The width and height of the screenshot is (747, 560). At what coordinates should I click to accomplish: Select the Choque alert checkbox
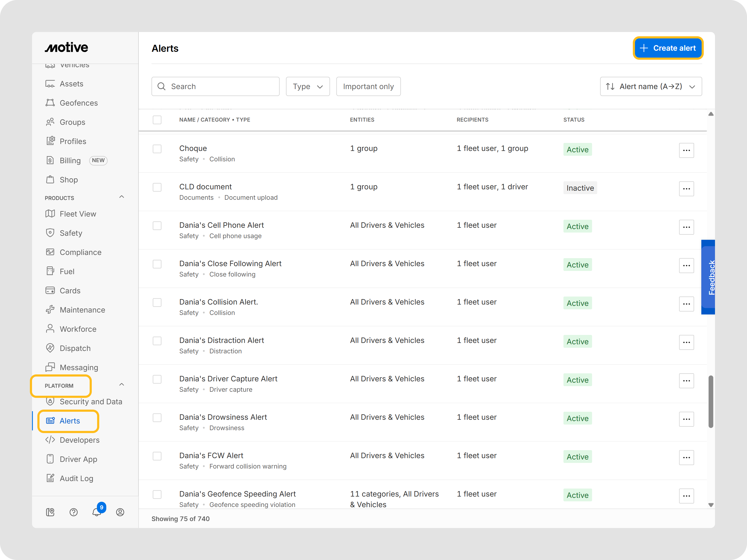(157, 149)
